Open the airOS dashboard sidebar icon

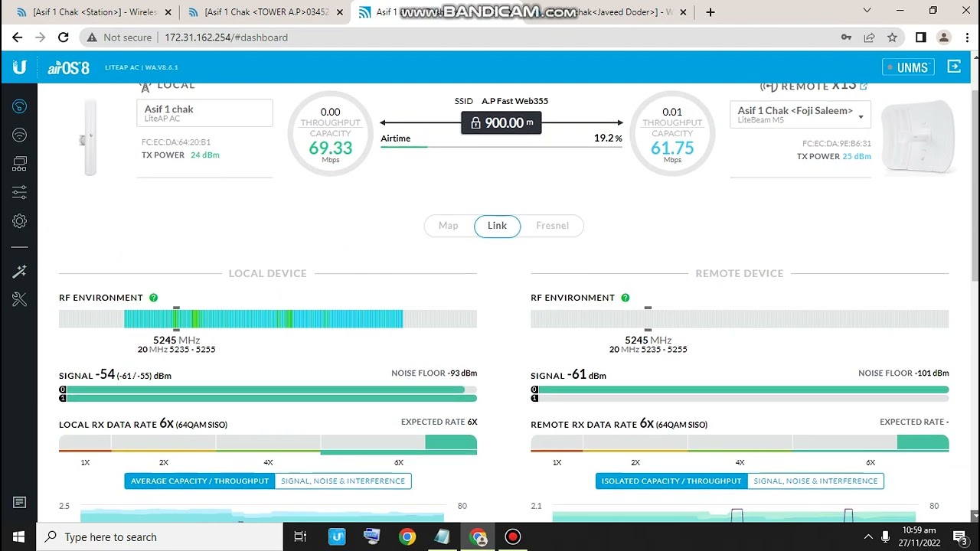(x=20, y=106)
